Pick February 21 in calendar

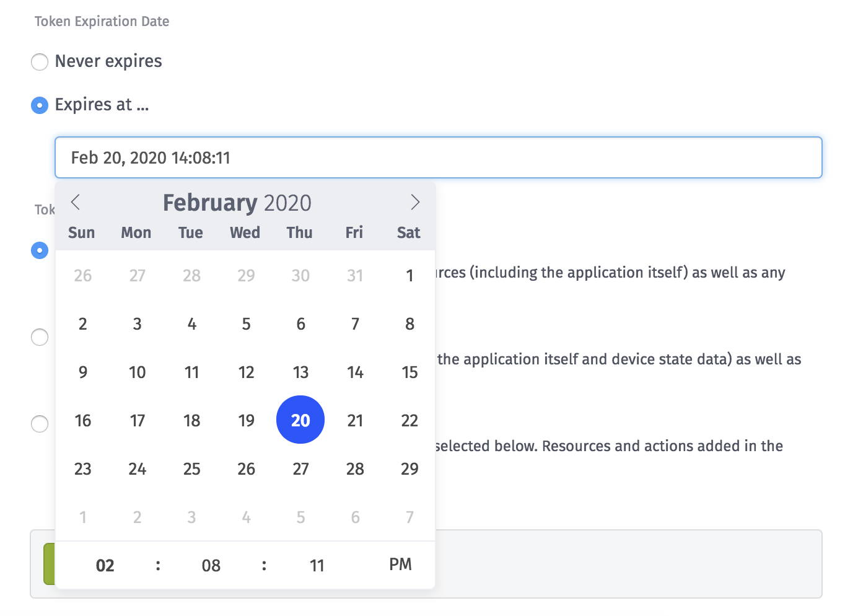(x=355, y=420)
